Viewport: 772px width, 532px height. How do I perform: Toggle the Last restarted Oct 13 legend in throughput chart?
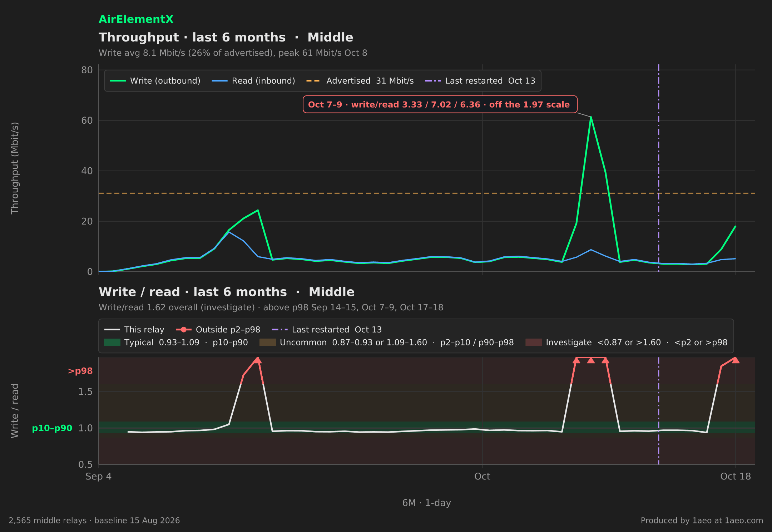coord(480,81)
